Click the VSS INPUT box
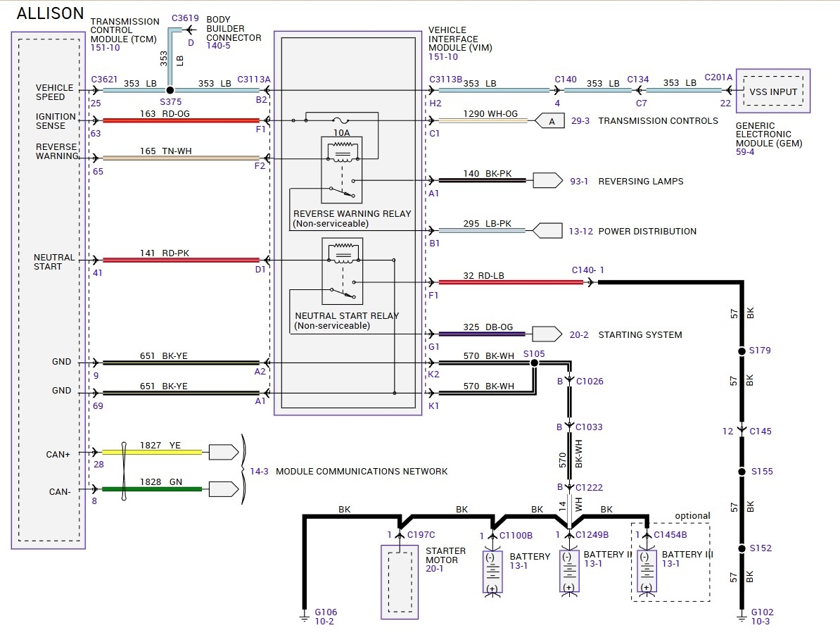The width and height of the screenshot is (840, 642). 773,91
